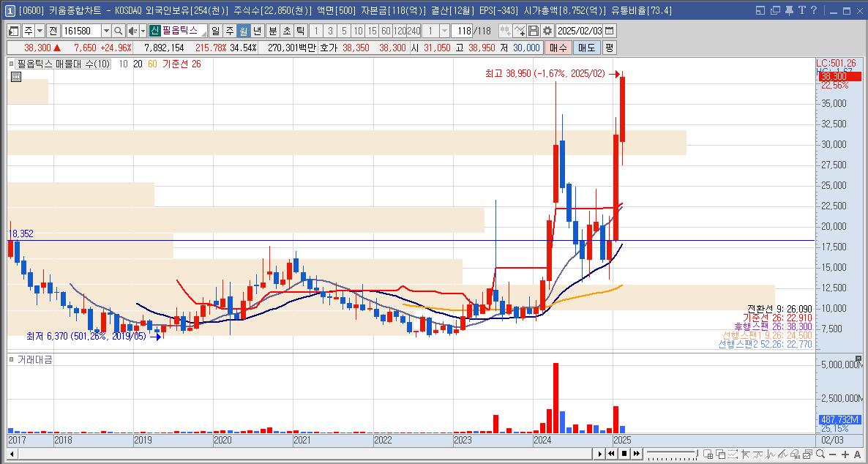Click the 필옵틱스 매물대 수(10) indicator label
The width and height of the screenshot is (868, 464).
(64, 64)
